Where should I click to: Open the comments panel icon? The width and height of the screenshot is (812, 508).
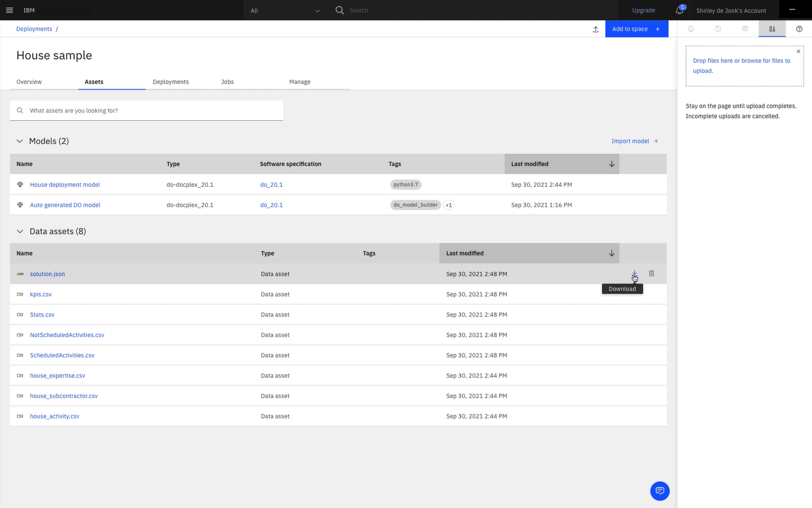coord(745,29)
